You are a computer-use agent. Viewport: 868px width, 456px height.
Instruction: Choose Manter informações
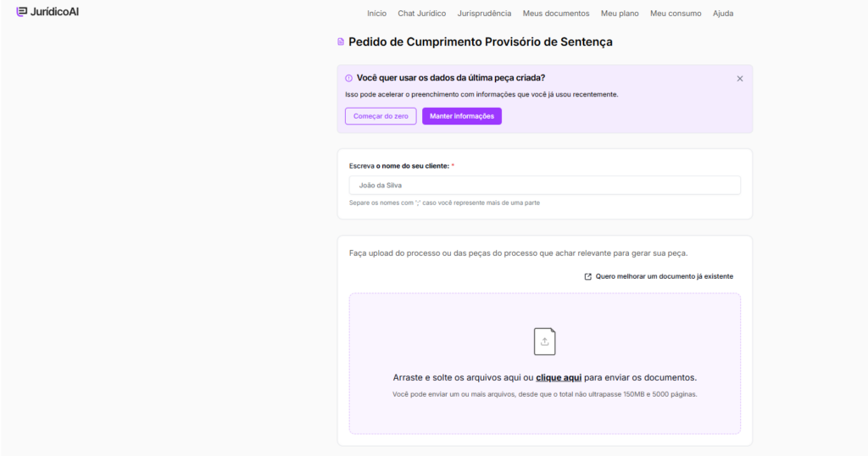[x=461, y=116]
